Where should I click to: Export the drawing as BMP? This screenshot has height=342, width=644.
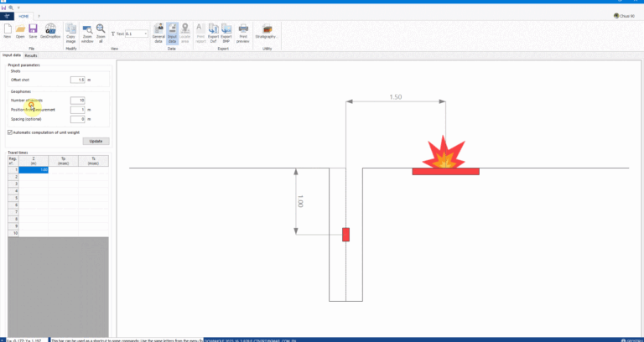tap(226, 31)
